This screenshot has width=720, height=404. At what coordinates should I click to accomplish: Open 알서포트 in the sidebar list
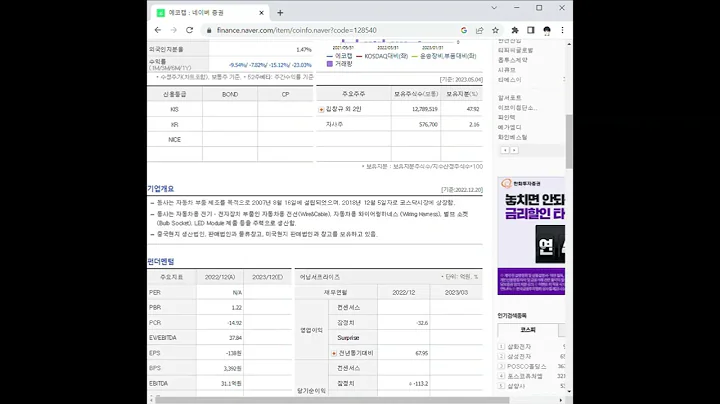[x=509, y=98]
